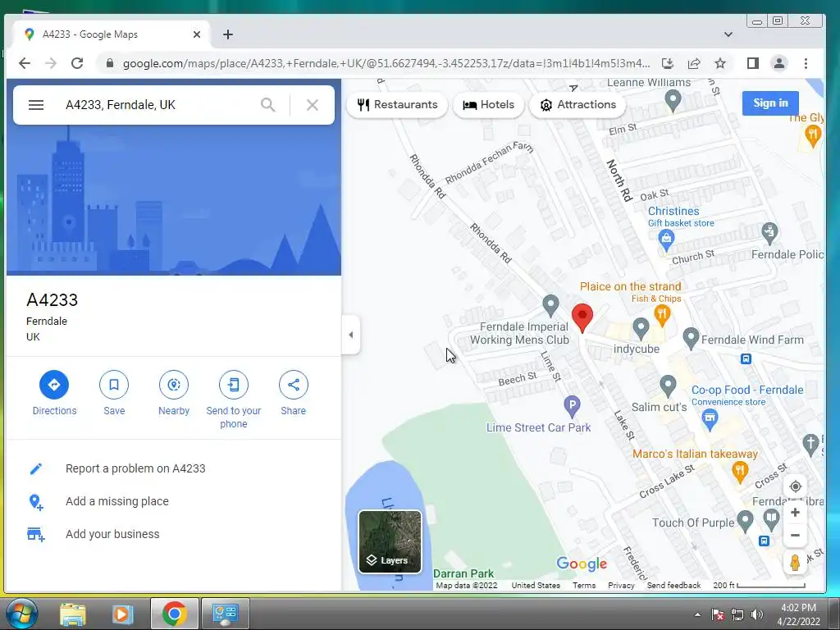Viewport: 840px width, 630px height.
Task: Open the Layers satellite thumbnail
Action: [390, 541]
